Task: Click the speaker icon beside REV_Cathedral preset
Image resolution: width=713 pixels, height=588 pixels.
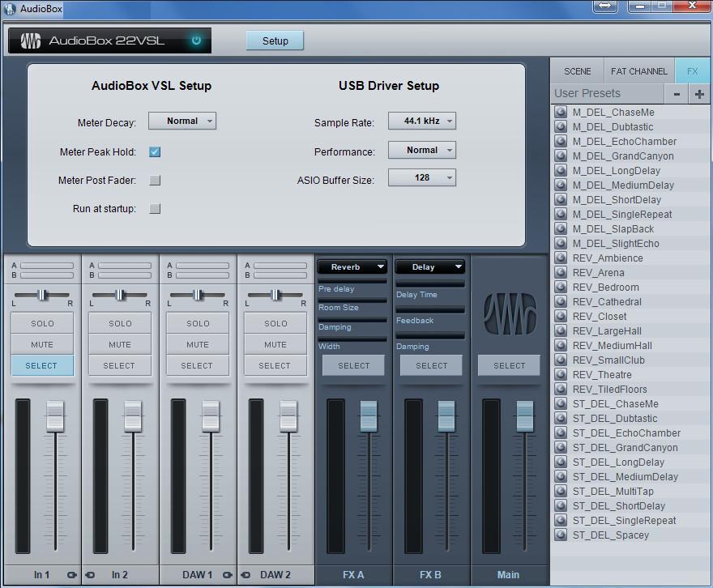Action: [560, 301]
